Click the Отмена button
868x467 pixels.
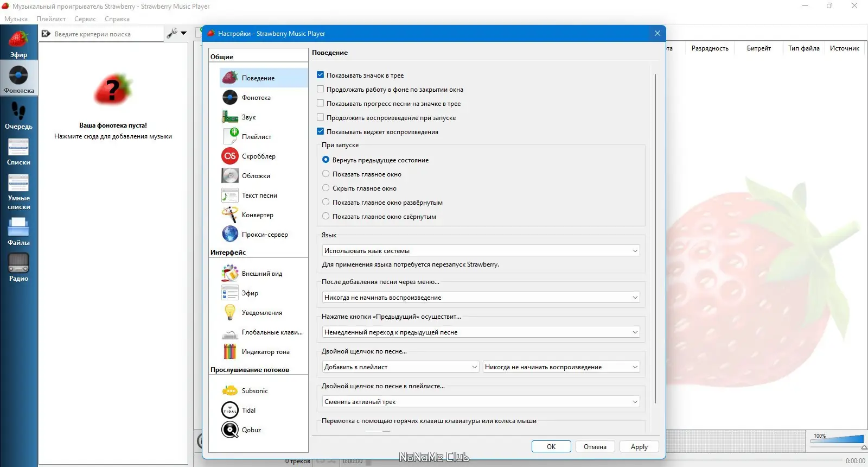tap(595, 446)
